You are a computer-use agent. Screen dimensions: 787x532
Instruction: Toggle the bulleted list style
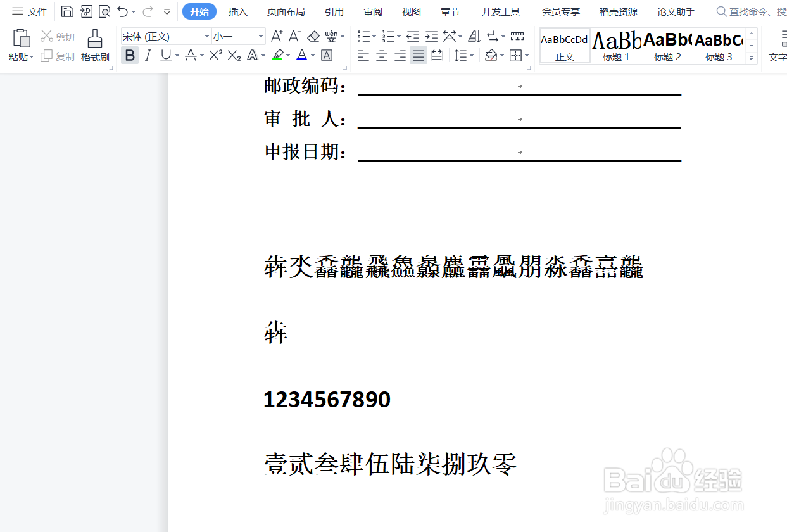[363, 36]
